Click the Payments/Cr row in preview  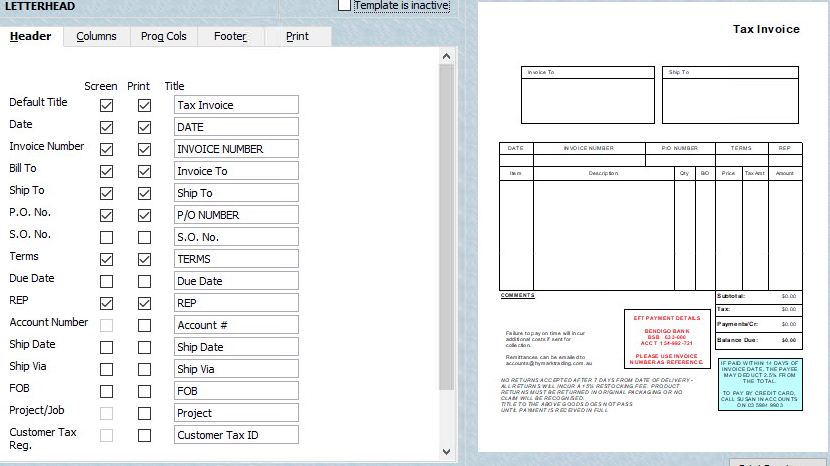click(759, 324)
